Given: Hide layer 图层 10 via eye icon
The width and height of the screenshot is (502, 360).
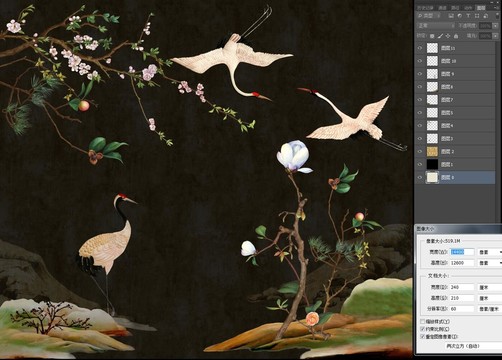Looking at the screenshot, I should pos(420,61).
